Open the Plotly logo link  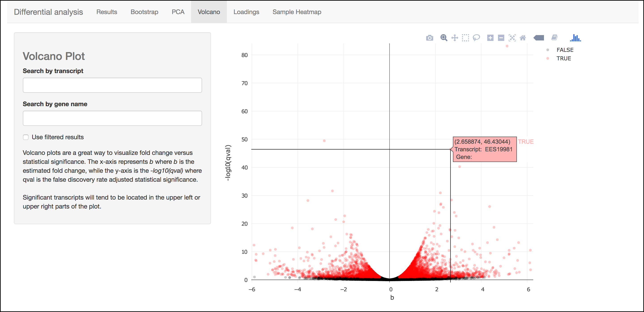pyautogui.click(x=575, y=38)
